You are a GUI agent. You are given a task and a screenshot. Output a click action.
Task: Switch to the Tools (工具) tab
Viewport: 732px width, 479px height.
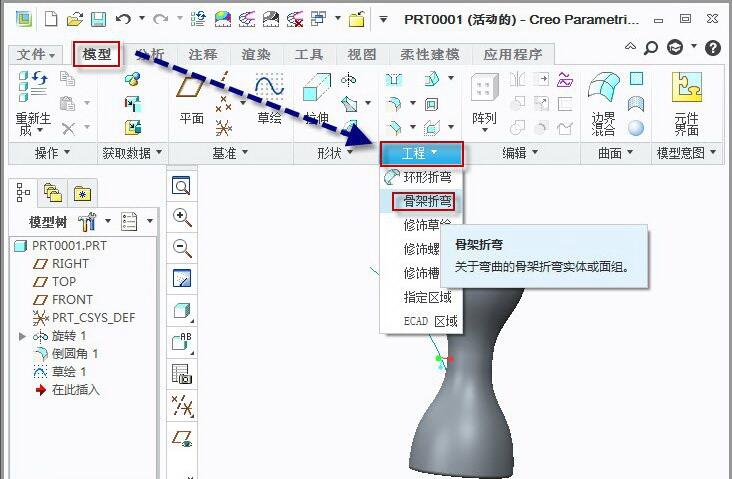(309, 54)
